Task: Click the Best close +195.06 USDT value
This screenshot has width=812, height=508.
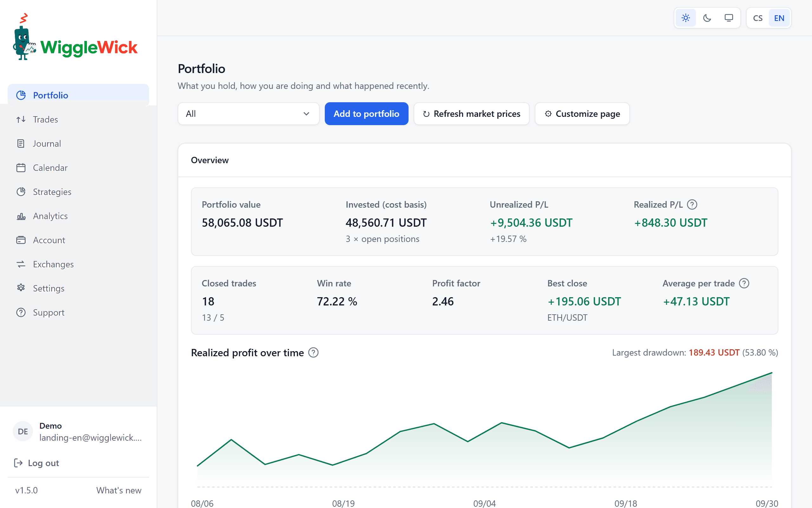Action: pos(584,301)
